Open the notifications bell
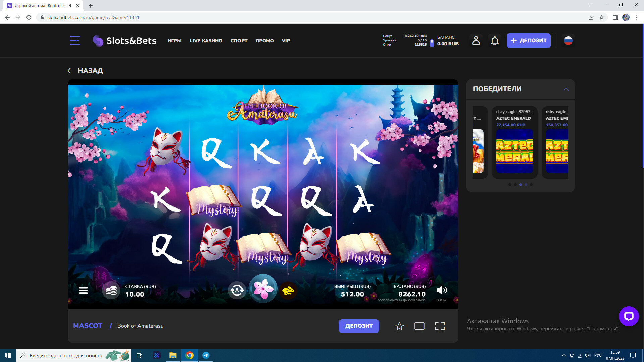 pyautogui.click(x=495, y=41)
